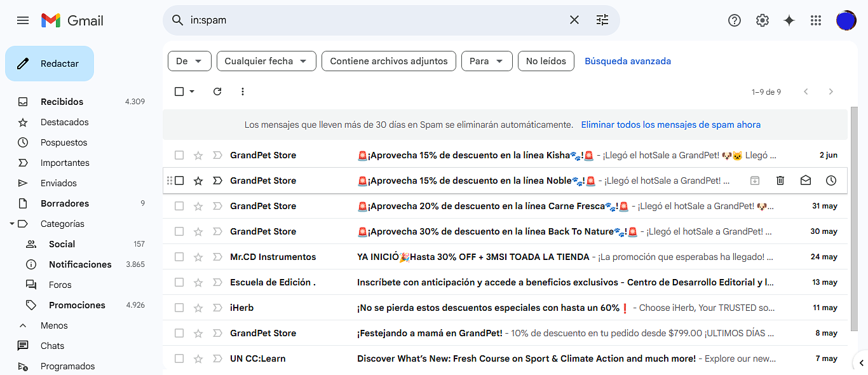Select the Mr.CD Instrumentos email checkbox
The width and height of the screenshot is (868, 375).
(179, 257)
